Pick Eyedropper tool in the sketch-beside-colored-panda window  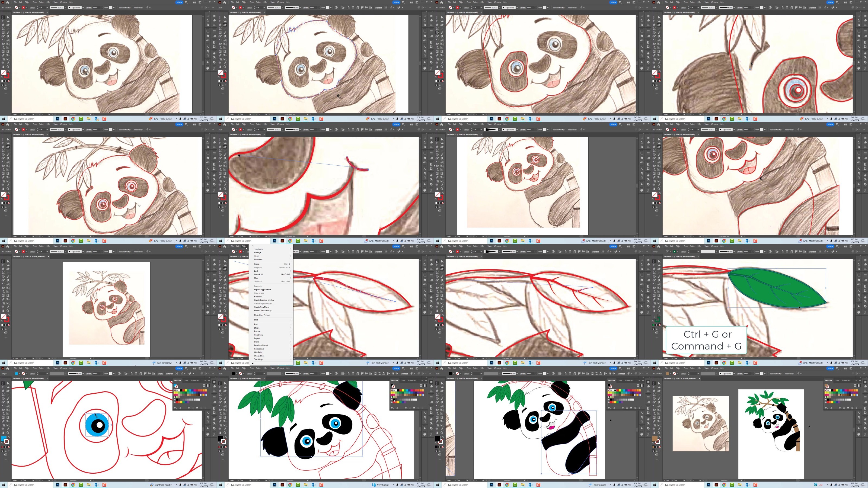coord(654,421)
